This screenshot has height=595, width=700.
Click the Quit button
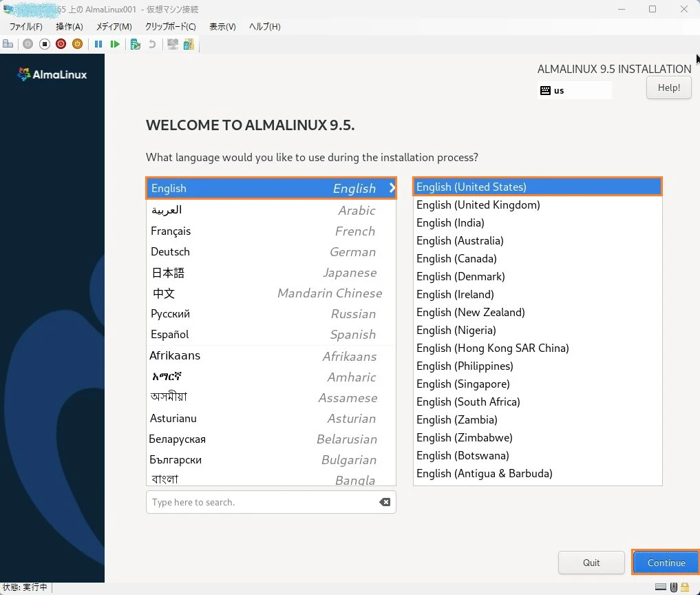pyautogui.click(x=591, y=563)
